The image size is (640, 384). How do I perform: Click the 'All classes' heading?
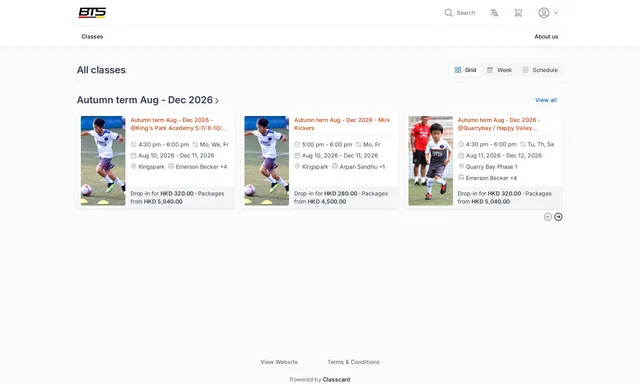click(101, 70)
